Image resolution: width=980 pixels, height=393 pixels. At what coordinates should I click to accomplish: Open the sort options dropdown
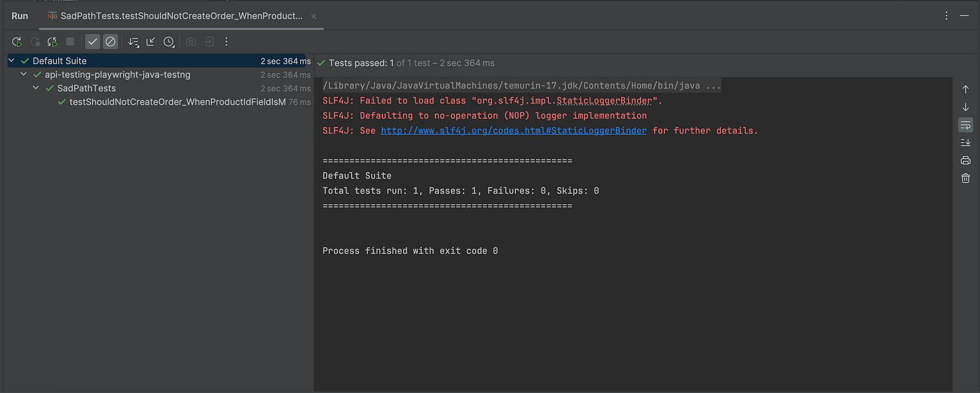[133, 42]
